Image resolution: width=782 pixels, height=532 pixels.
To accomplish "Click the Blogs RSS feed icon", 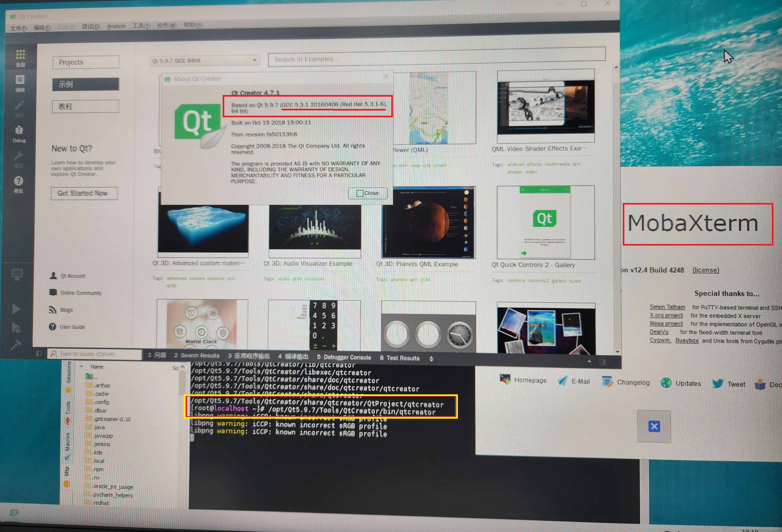I will coord(52,310).
